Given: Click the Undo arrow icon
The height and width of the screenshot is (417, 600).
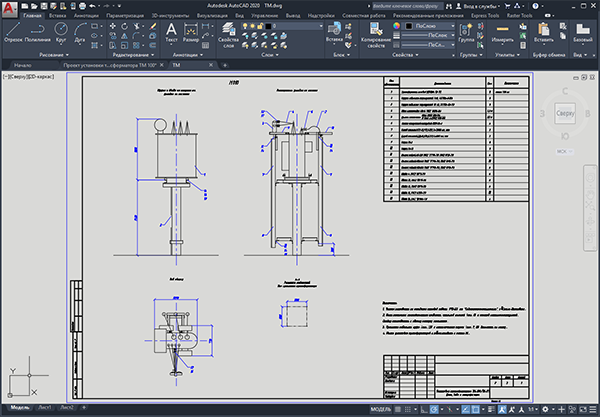Looking at the screenshot, I should pos(92,6).
